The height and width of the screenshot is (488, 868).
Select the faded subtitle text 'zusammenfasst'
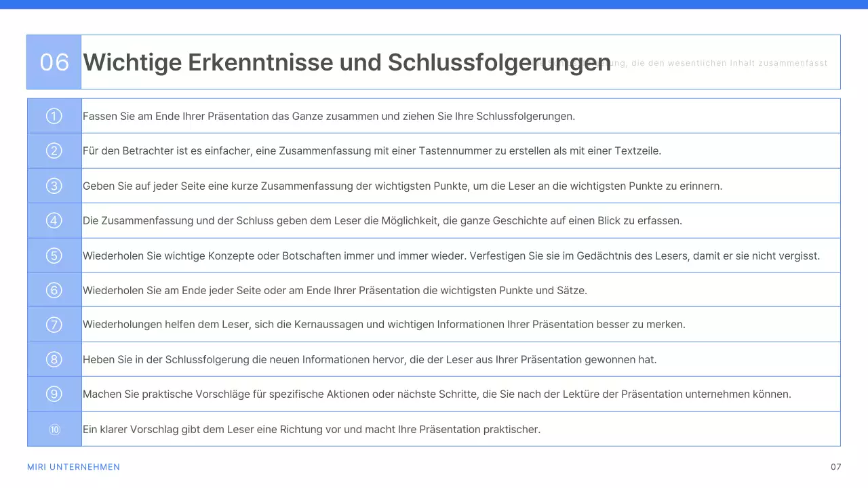click(x=792, y=63)
